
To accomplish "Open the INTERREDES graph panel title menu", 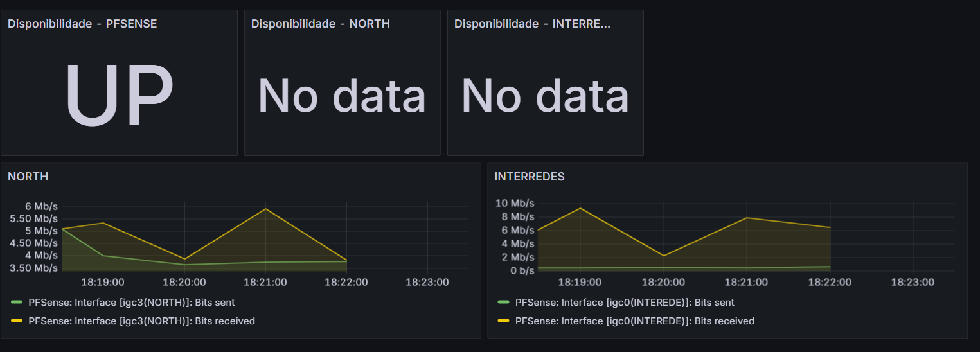I will point(530,177).
